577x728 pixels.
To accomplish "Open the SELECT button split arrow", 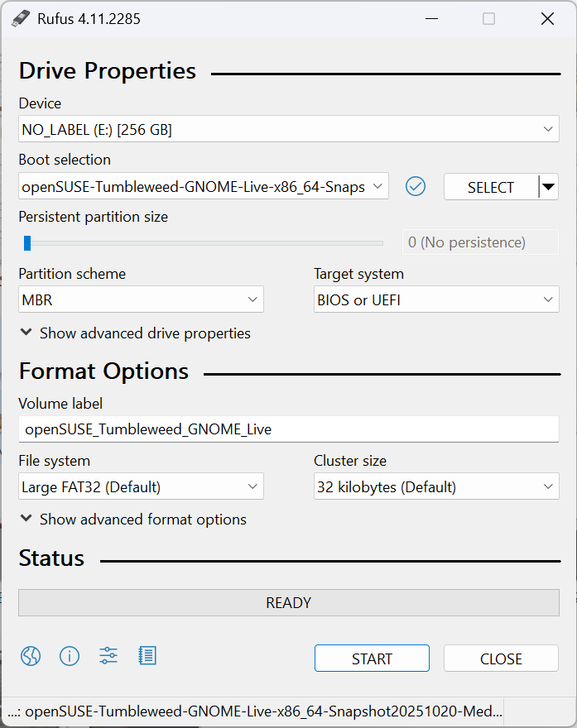I will 548,187.
